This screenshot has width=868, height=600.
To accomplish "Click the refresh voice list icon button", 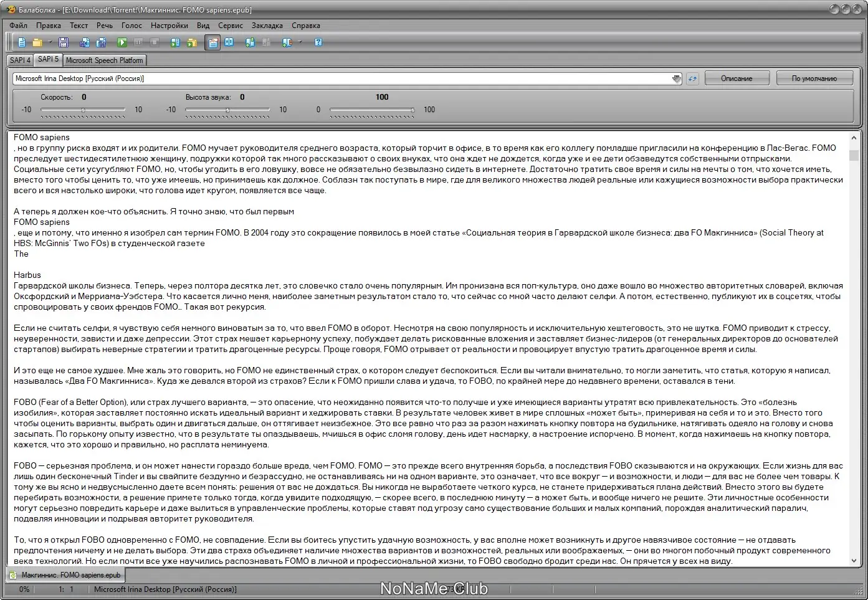I will click(x=692, y=79).
